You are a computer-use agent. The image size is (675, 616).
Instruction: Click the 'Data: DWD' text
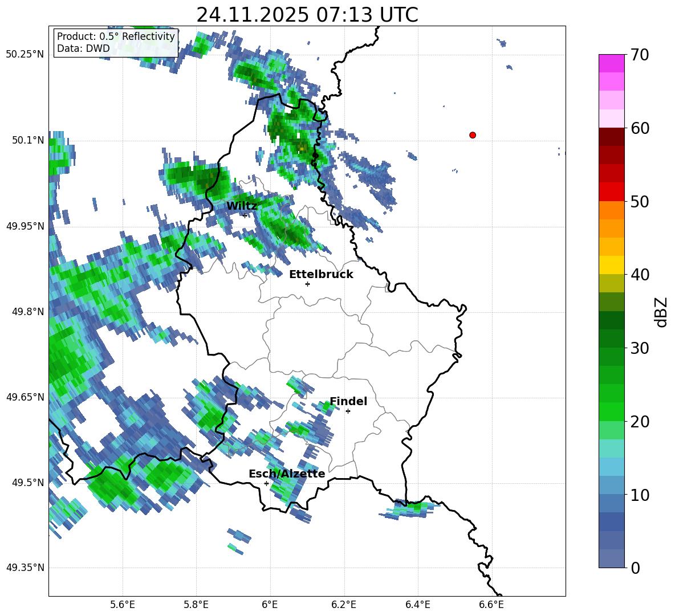(83, 48)
